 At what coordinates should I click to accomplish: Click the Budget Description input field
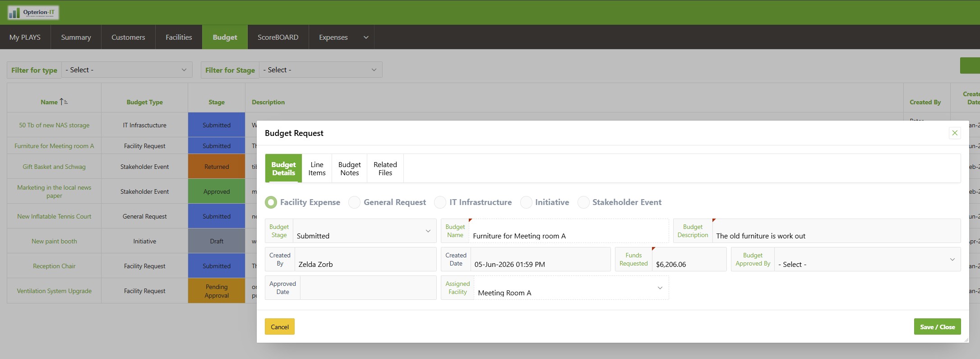(836, 231)
